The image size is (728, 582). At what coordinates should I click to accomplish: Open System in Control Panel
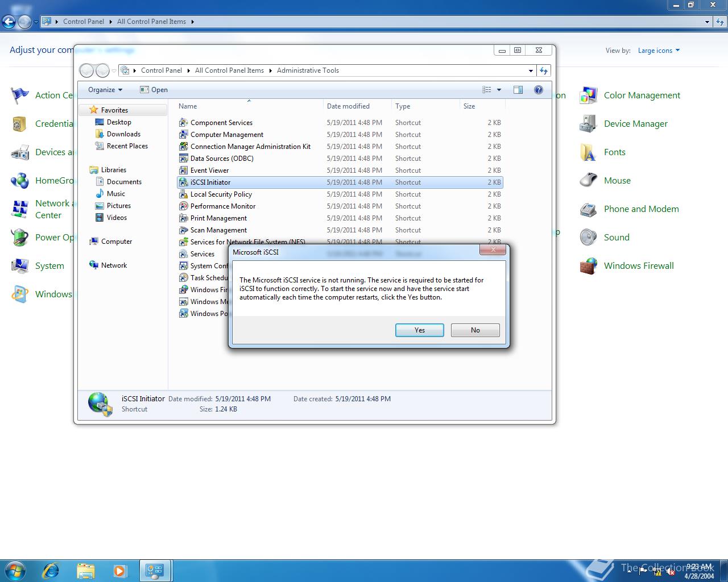38,266
